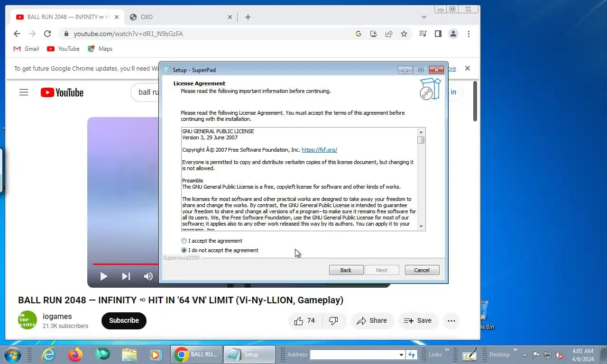Open iogames channel avatar

pyautogui.click(x=28, y=320)
